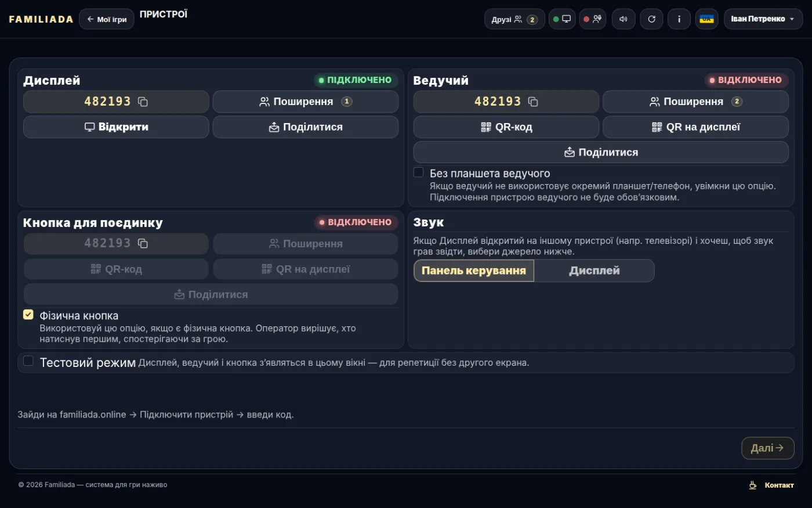Click the refresh icon in header
Image resolution: width=812 pixels, height=508 pixels.
(651, 19)
